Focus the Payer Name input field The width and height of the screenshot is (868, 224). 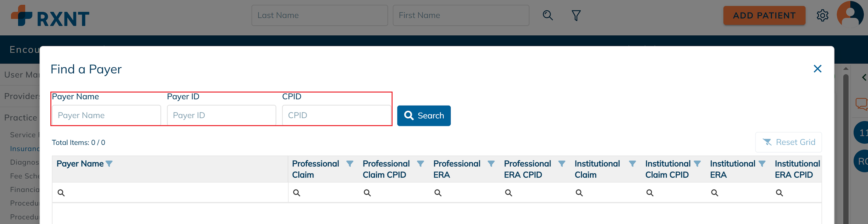106,115
